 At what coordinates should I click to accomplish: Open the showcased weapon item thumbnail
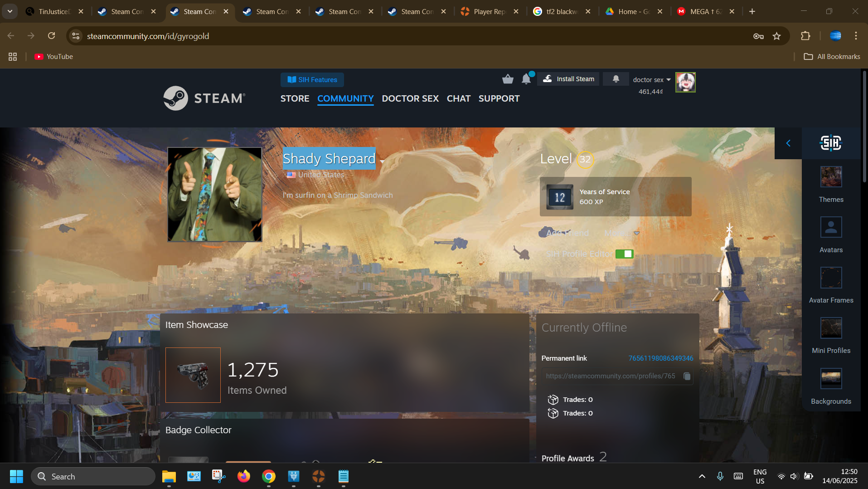point(193,375)
